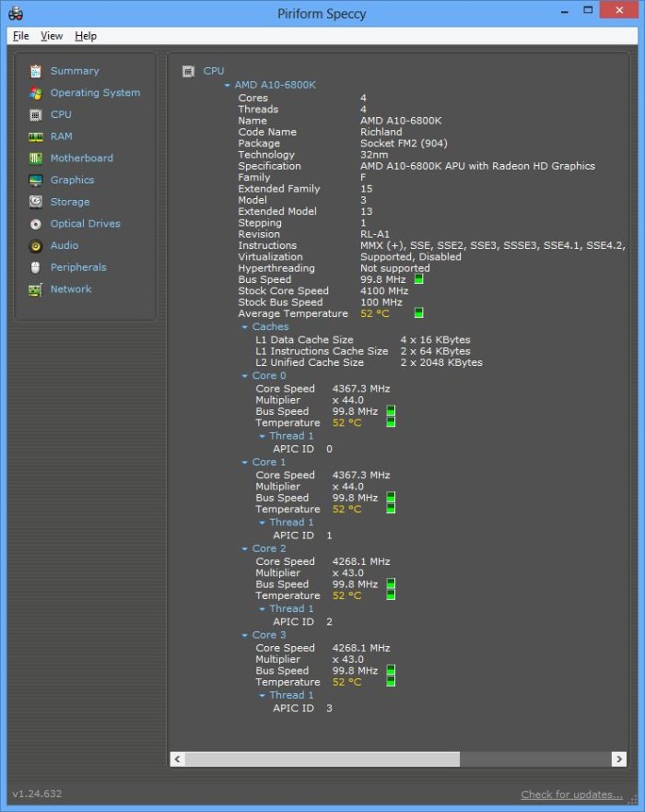Go to the Operating System section

point(95,93)
